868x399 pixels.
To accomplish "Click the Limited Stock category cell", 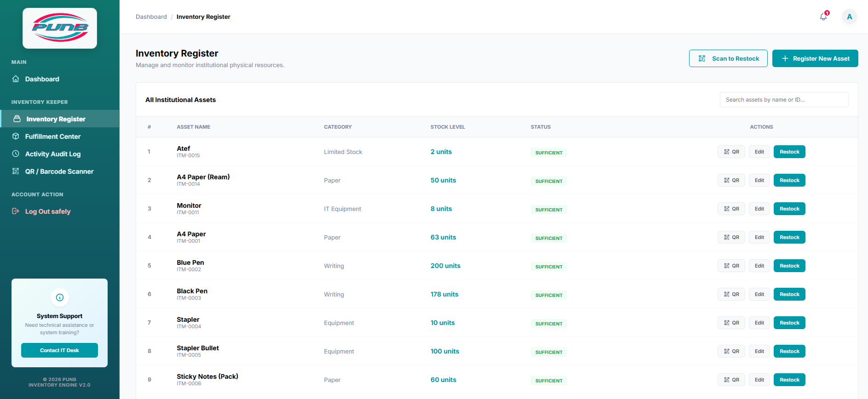I will [343, 152].
